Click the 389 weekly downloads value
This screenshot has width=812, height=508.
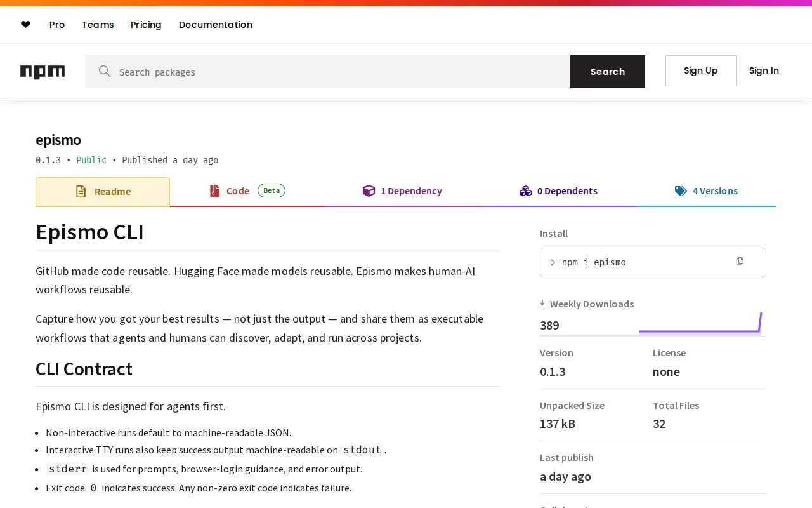click(x=549, y=325)
